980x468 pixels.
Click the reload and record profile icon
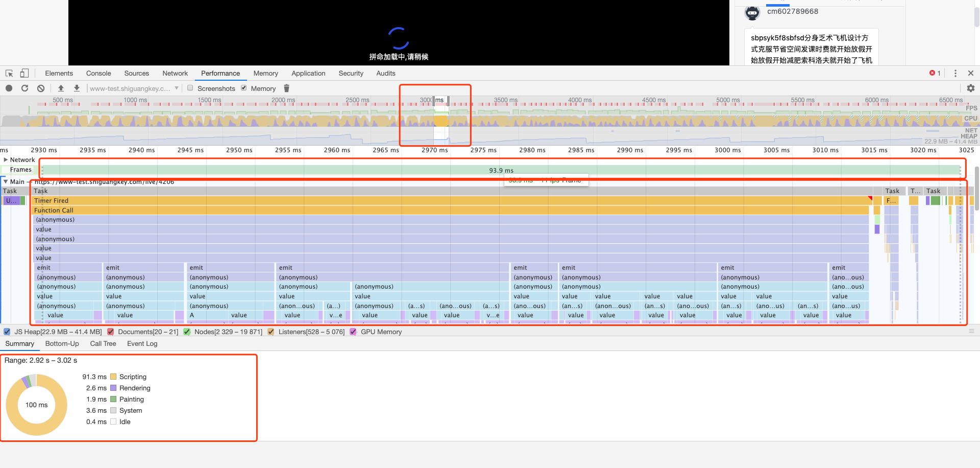24,88
